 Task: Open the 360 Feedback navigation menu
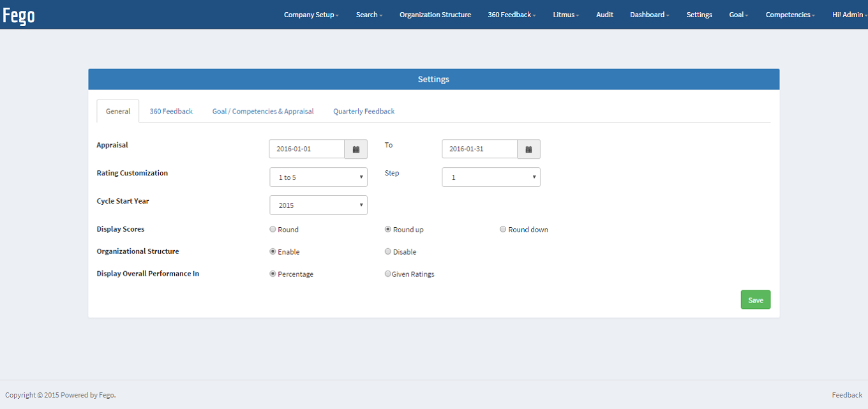click(x=511, y=15)
